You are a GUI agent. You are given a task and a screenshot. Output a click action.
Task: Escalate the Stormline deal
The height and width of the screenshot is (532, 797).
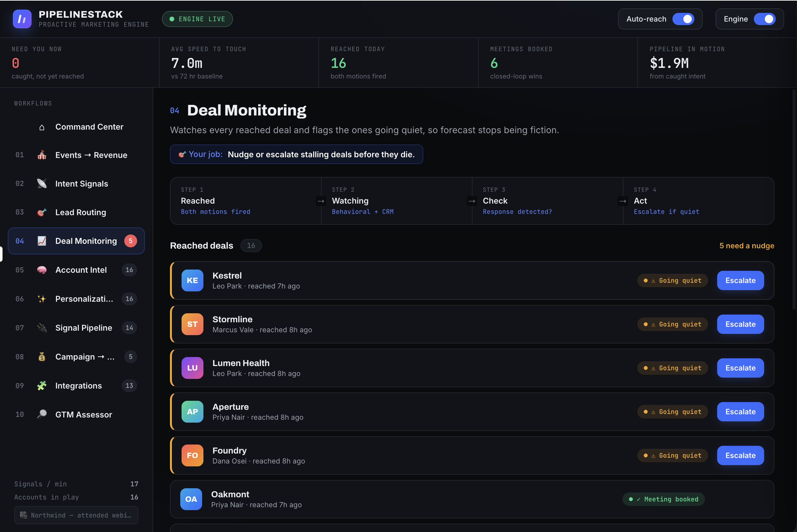point(740,324)
